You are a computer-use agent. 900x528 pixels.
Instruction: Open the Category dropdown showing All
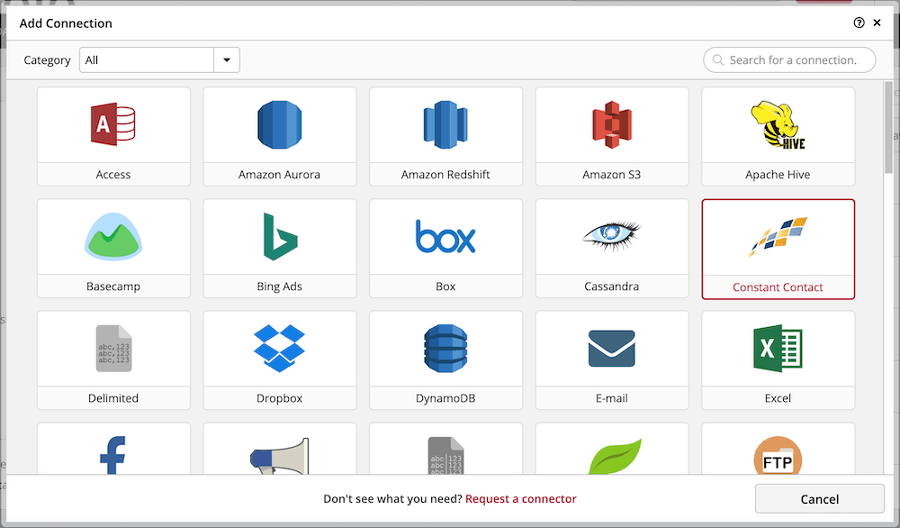pyautogui.click(x=160, y=60)
